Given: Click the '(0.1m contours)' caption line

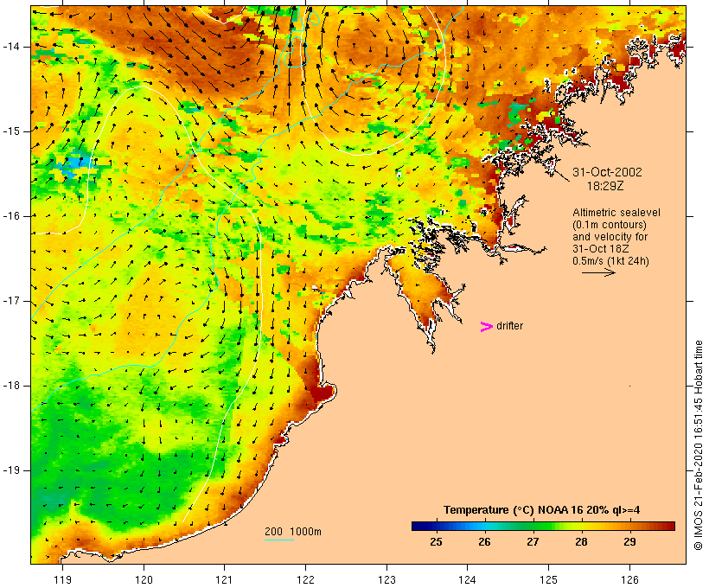Looking at the screenshot, I should (609, 225).
